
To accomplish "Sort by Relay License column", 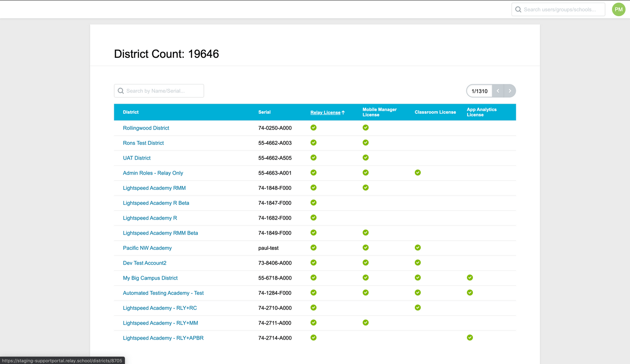I will click(327, 112).
